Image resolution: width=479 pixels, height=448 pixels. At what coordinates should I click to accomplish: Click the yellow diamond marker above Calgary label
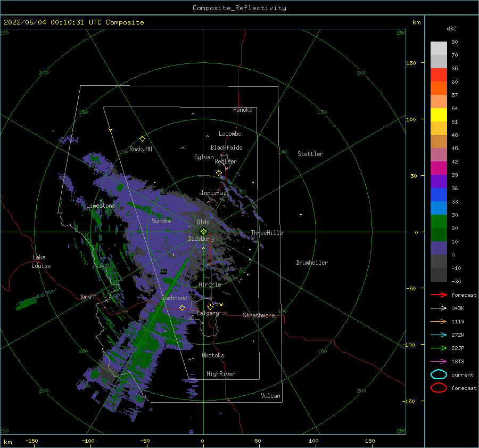point(210,307)
